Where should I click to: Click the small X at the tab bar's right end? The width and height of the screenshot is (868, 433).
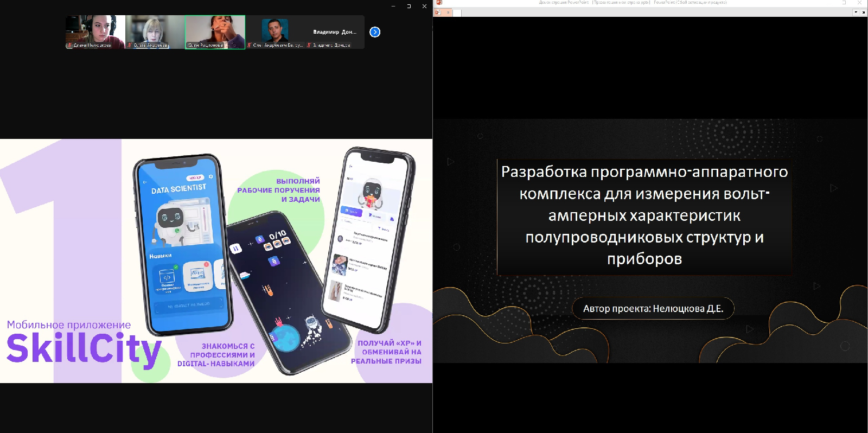[x=864, y=12]
